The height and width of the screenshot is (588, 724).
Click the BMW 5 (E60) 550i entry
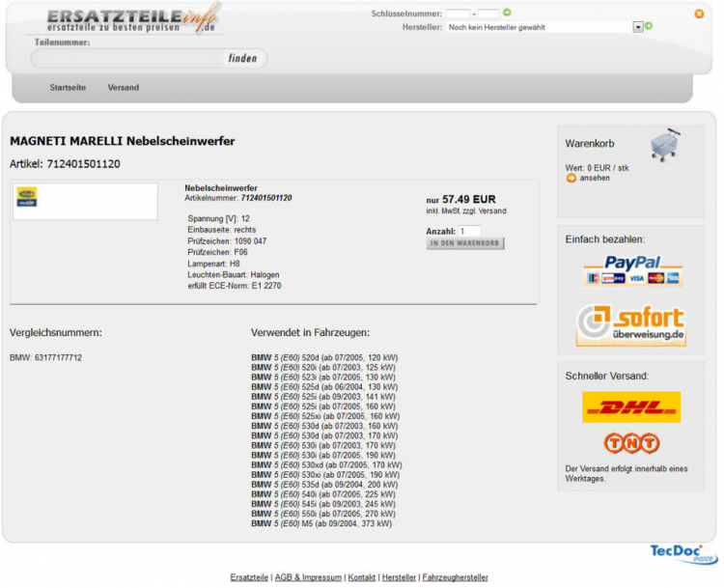[x=323, y=514]
